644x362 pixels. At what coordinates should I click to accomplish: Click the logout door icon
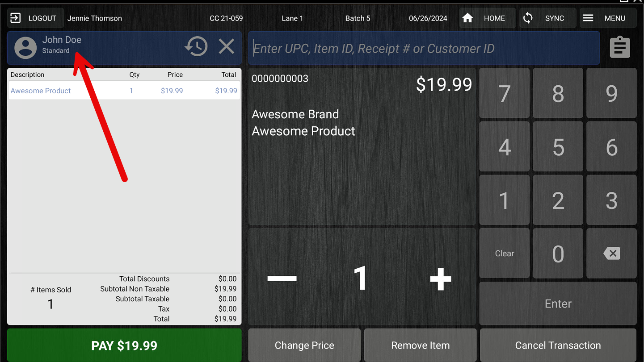click(x=16, y=18)
